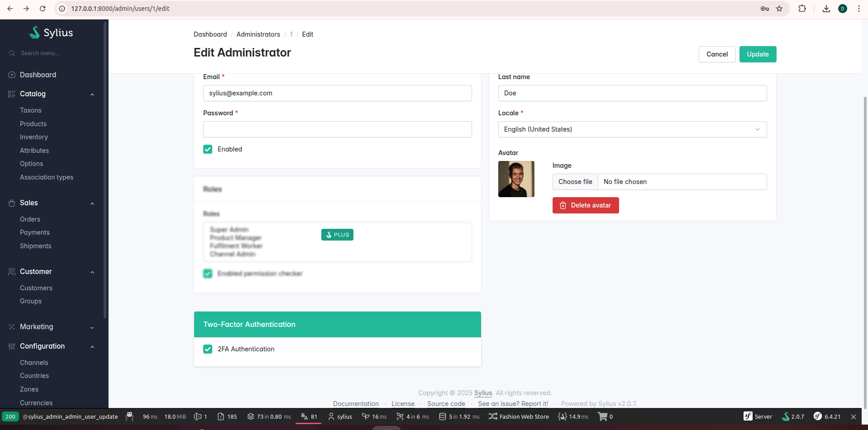Click into the Password input field
Viewport: 868px width, 430px height.
pyautogui.click(x=337, y=129)
